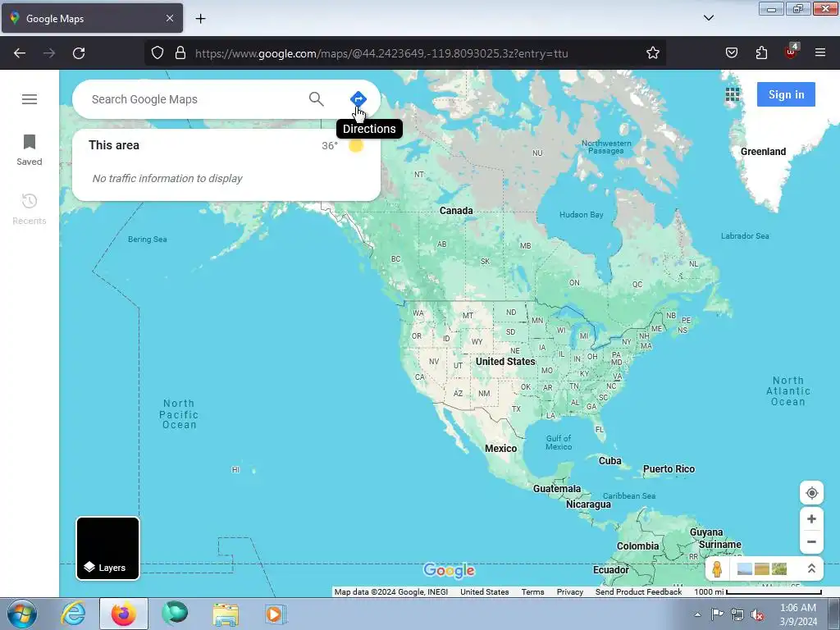Click the Cuba map label

[609, 461]
